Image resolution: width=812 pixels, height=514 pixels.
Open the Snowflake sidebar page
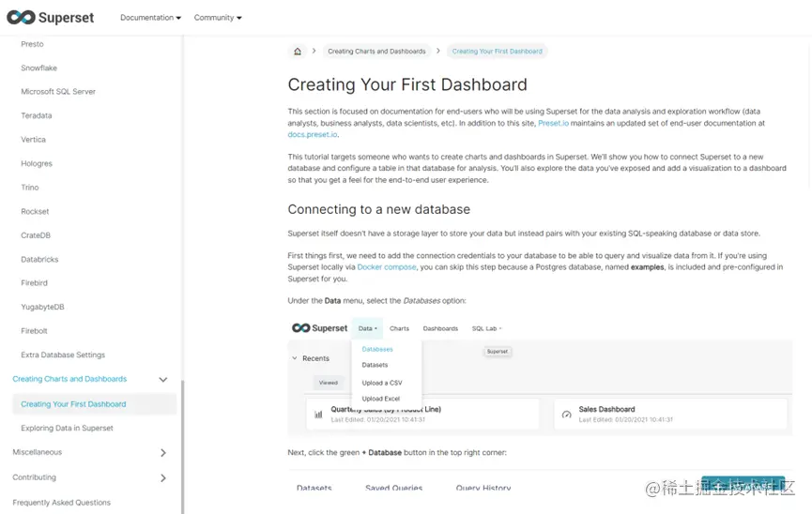click(x=38, y=68)
